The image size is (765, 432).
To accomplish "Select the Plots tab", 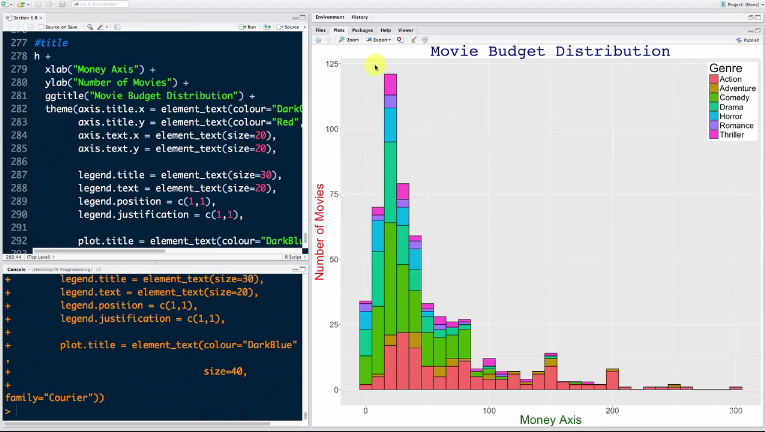I will [x=339, y=30].
